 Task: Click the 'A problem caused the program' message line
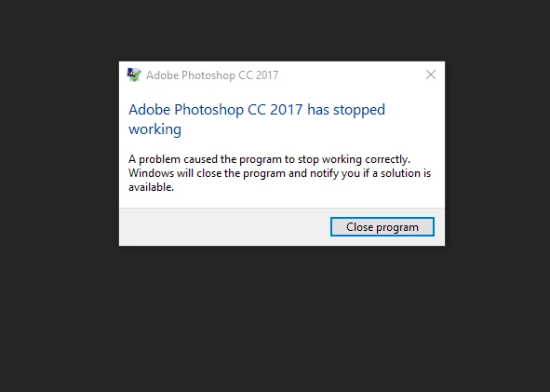coord(205,159)
